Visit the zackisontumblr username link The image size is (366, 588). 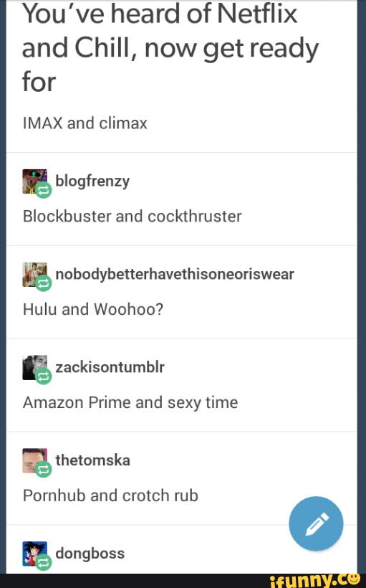click(110, 367)
